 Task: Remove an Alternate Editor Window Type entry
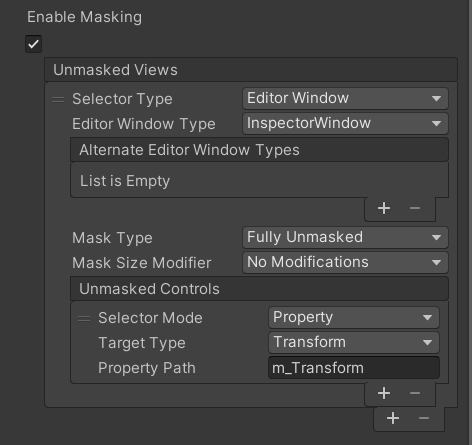pos(415,208)
